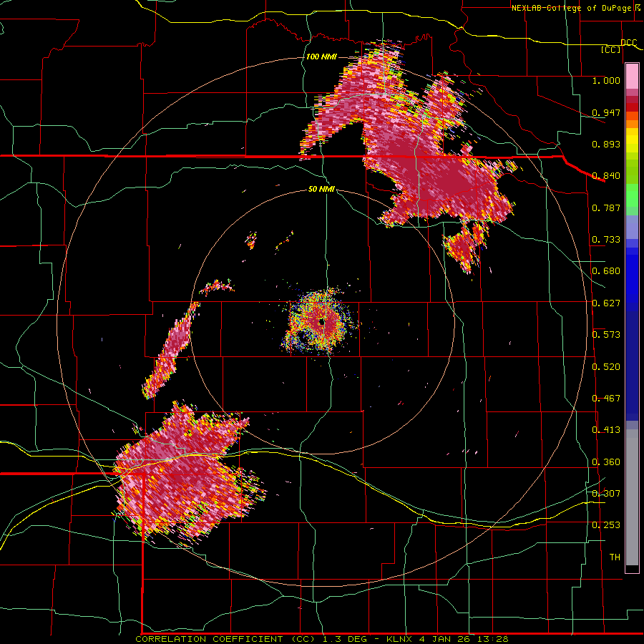Click the 0.467 scale value
This screenshot has width=644, height=644.
point(606,399)
